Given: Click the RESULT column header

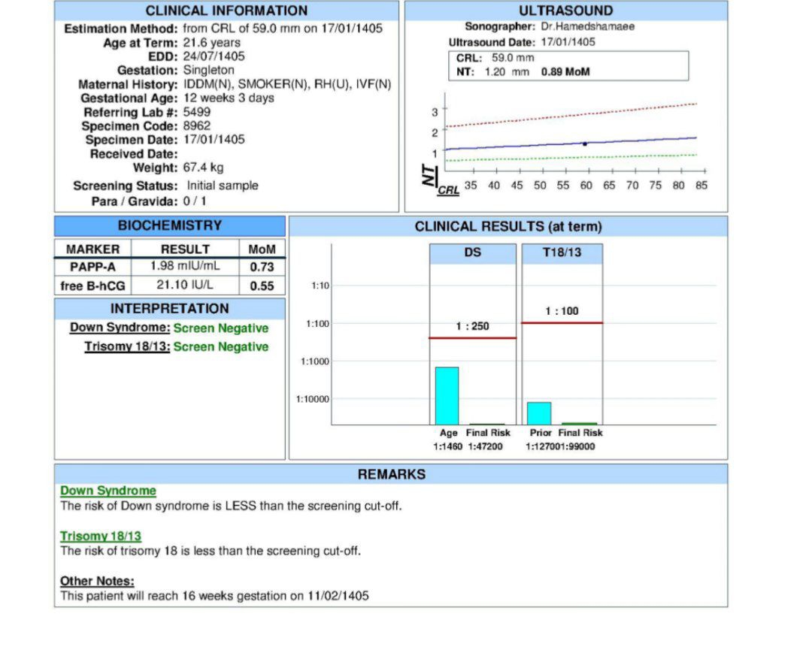Looking at the screenshot, I should (x=185, y=249).
